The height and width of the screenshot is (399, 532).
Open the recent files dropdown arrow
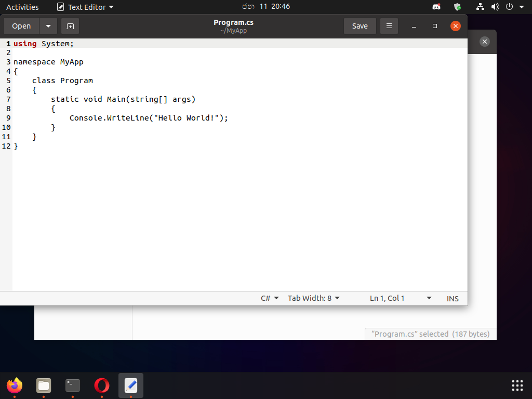tap(48, 26)
